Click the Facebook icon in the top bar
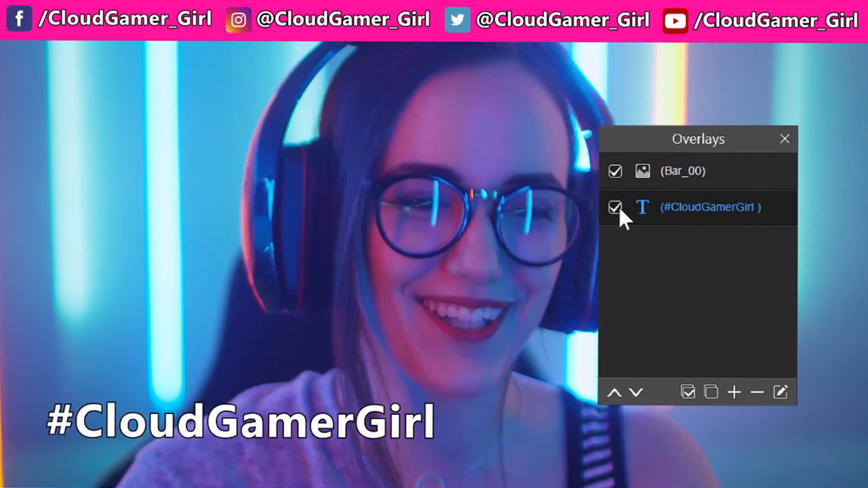The image size is (868, 488). pos(19,20)
